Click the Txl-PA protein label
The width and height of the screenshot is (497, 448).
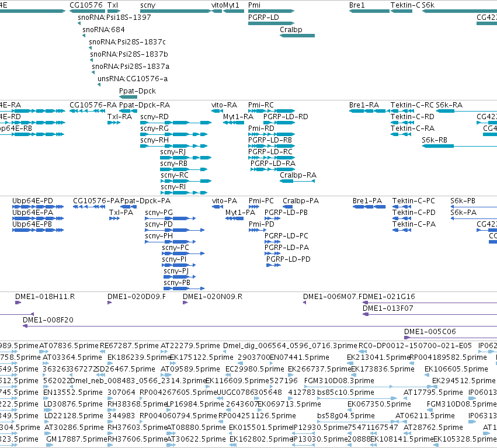(x=121, y=213)
